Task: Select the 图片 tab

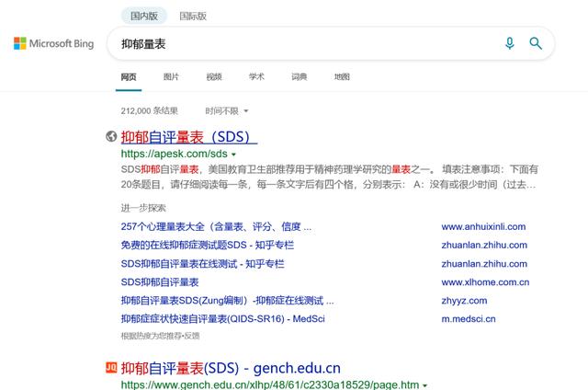Action: [x=172, y=76]
